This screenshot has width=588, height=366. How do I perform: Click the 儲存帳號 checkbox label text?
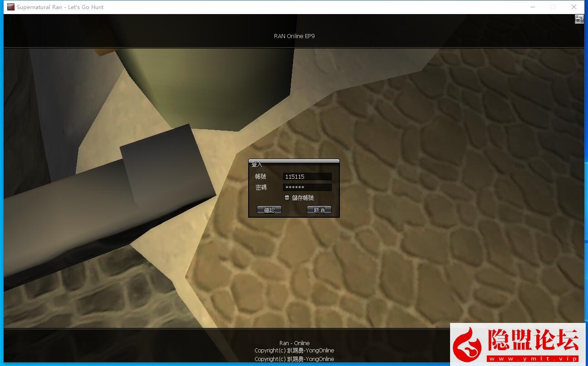pos(303,198)
